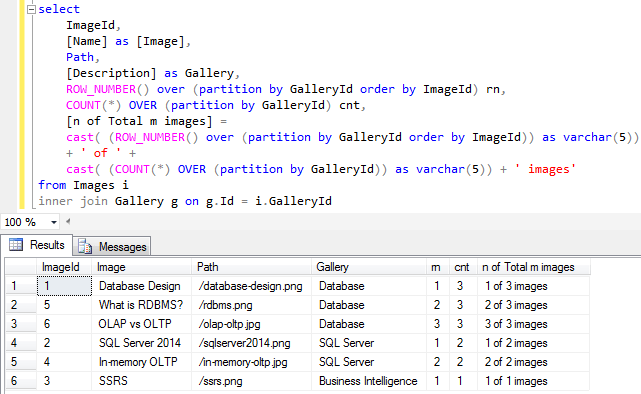Image resolution: width=641 pixels, height=394 pixels.
Task: Select row header number 2
Action: [x=21, y=305]
